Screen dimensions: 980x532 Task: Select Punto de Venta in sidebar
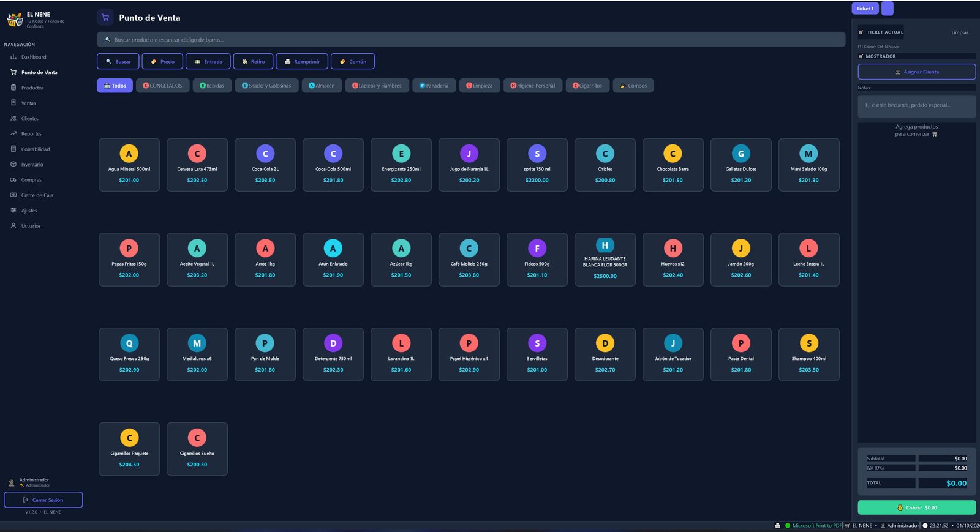tap(39, 72)
